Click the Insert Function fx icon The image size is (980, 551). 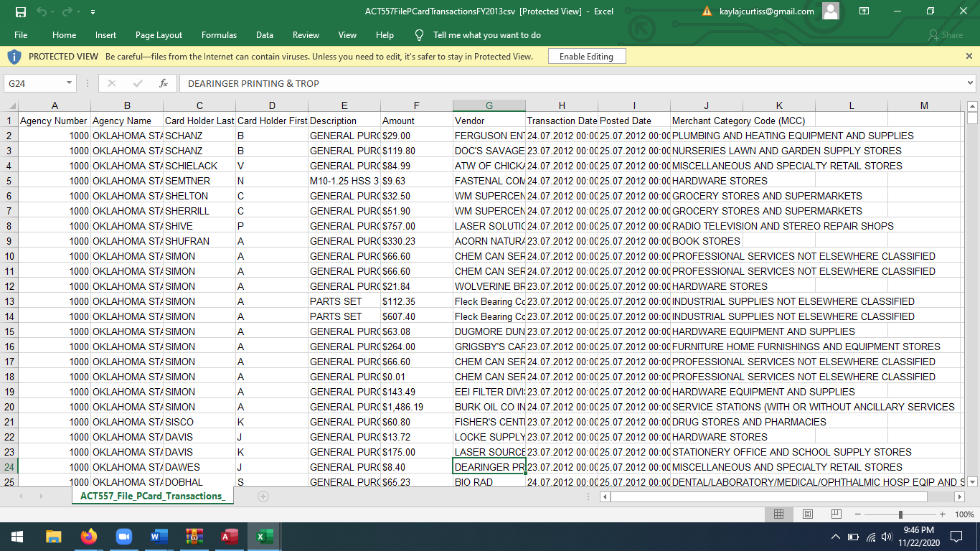coord(164,83)
